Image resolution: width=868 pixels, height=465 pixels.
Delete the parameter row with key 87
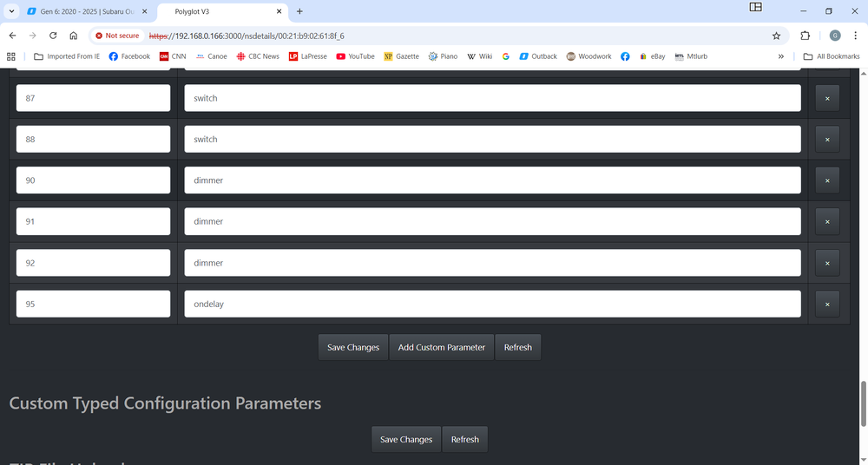coord(826,98)
